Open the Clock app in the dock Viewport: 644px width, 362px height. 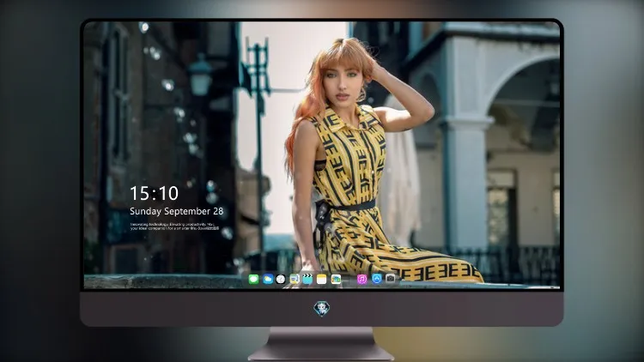281,279
